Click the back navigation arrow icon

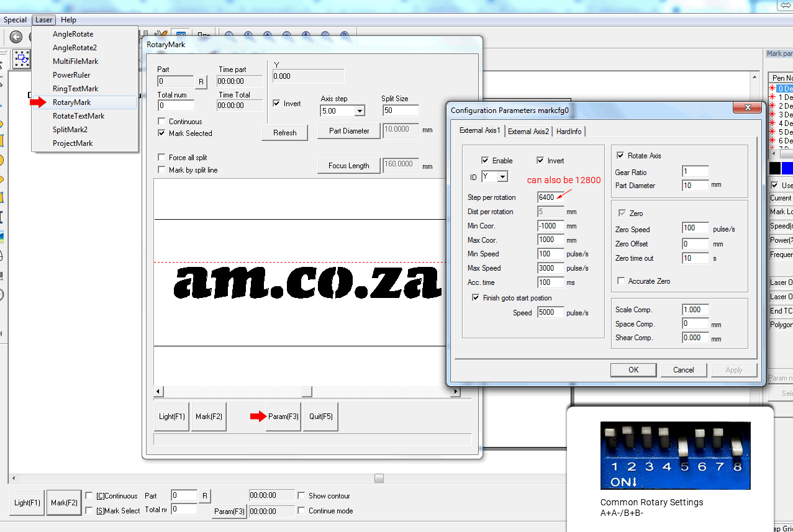click(15, 37)
